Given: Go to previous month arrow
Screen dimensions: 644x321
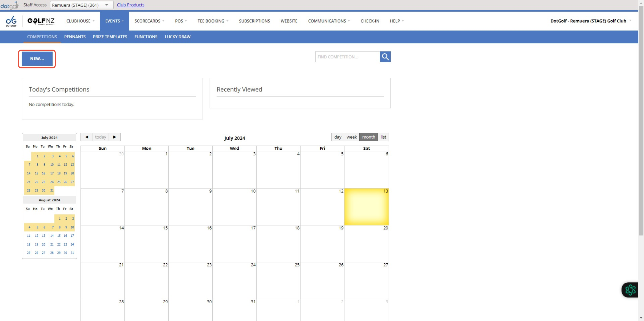Looking at the screenshot, I should click(87, 137).
